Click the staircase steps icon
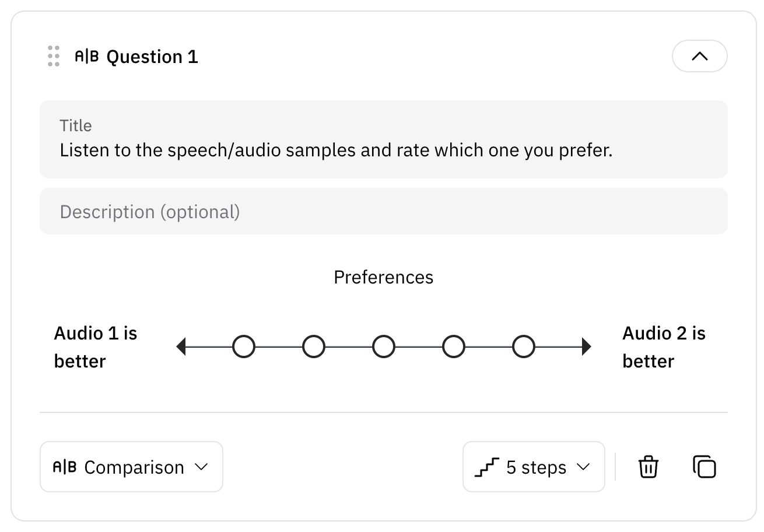The height and width of the screenshot is (532, 764). (x=487, y=467)
